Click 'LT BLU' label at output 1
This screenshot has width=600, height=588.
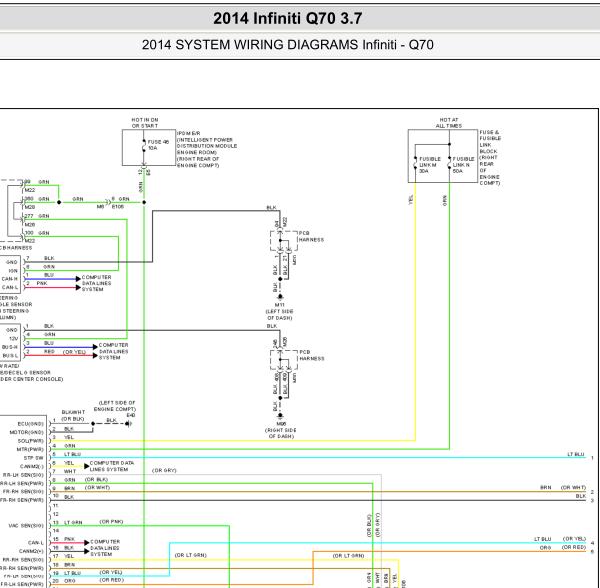pyautogui.click(x=576, y=454)
